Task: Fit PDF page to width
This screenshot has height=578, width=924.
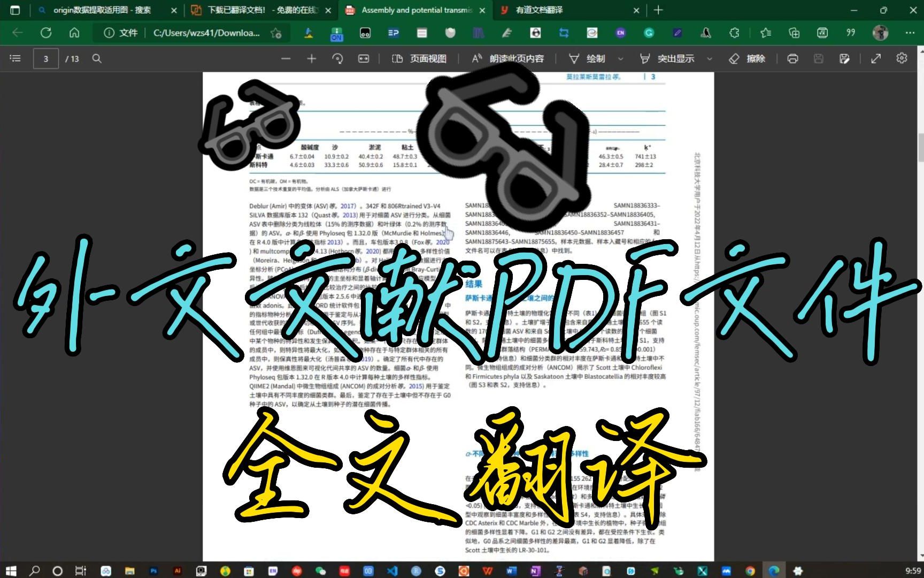Action: pos(364,58)
